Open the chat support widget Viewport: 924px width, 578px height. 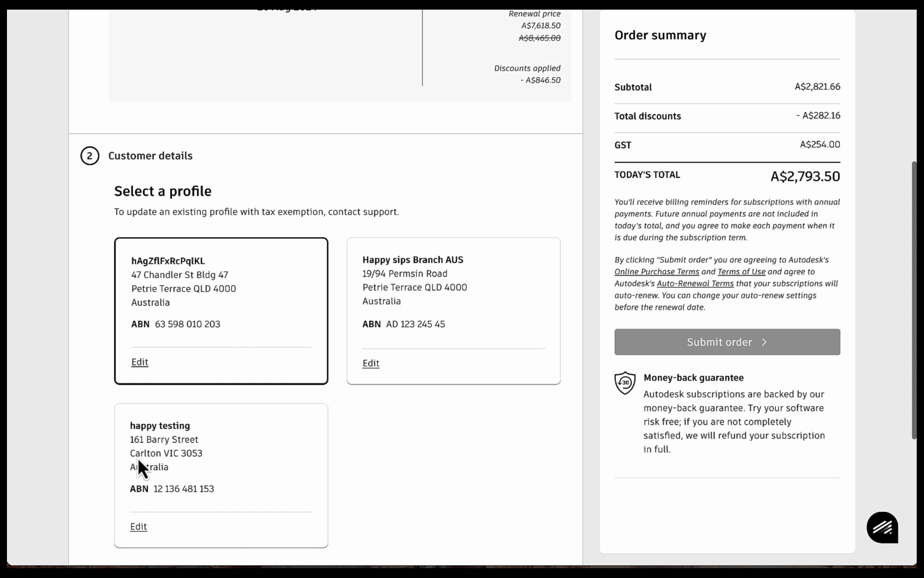(x=882, y=527)
